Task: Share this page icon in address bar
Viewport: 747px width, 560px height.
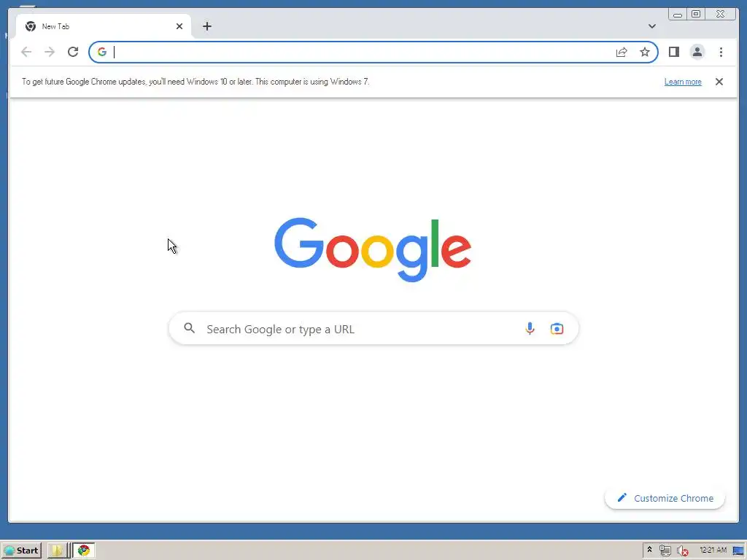Action: click(622, 52)
